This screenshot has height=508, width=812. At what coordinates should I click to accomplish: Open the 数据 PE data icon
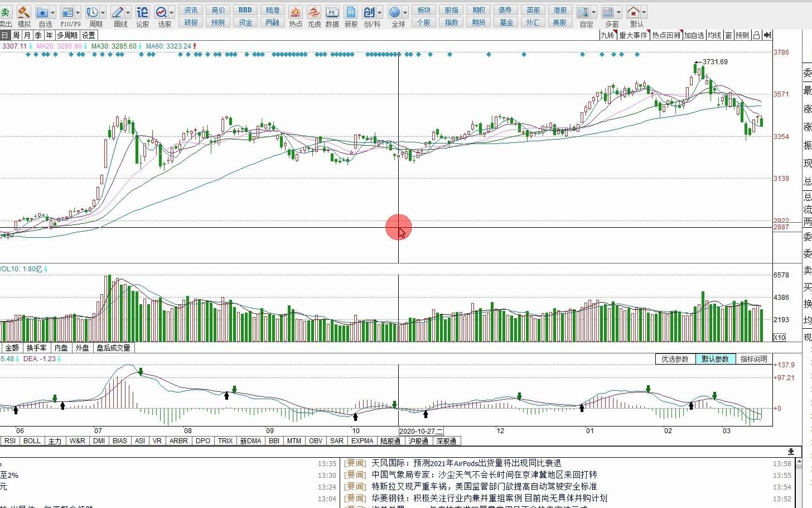point(332,12)
